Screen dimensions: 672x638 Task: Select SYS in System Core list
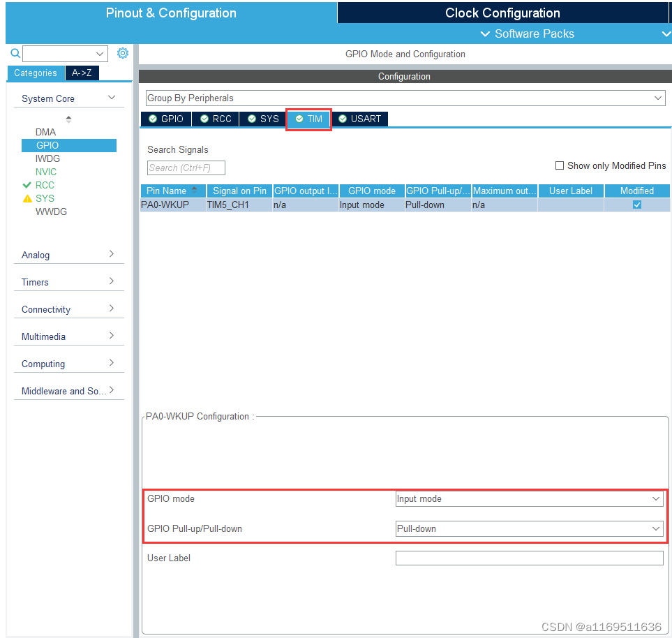coord(45,198)
